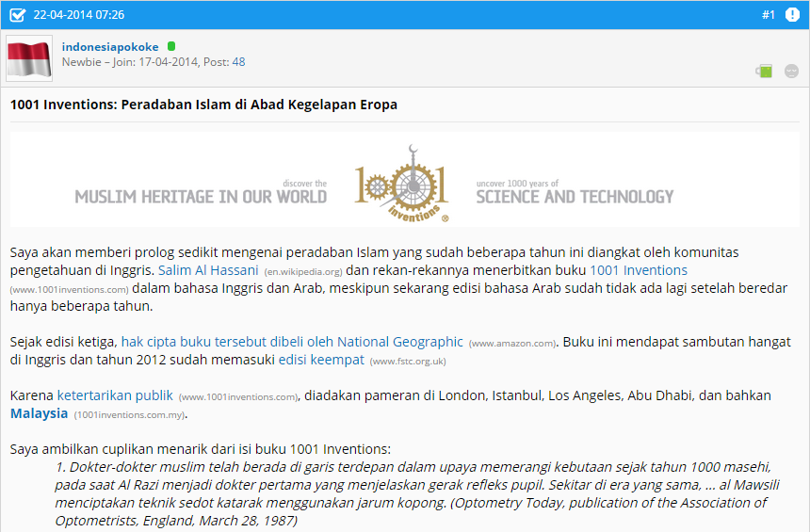Click the grey bata reputation face icon
Screen dimensions: 810x532
pyautogui.click(x=791, y=71)
